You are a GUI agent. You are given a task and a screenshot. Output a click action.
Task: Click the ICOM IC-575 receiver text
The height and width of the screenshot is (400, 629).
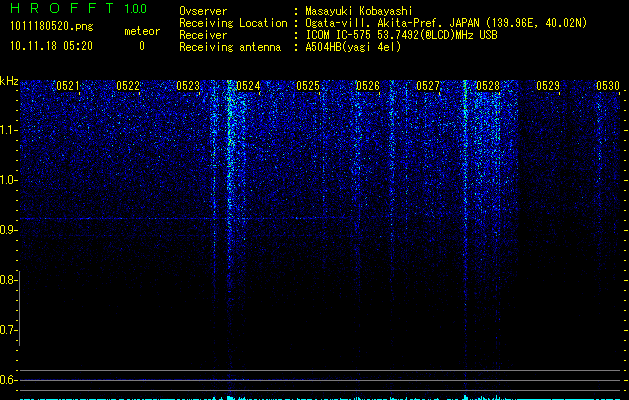[x=401, y=35]
